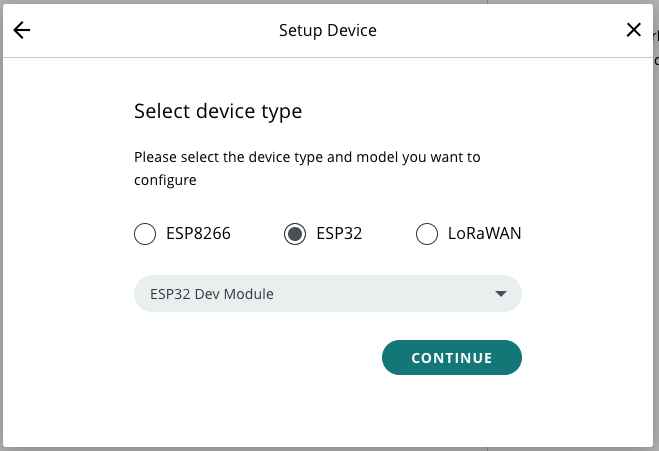659x451 pixels.
Task: Click the word 'configure' in the description
Action: pyautogui.click(x=165, y=181)
